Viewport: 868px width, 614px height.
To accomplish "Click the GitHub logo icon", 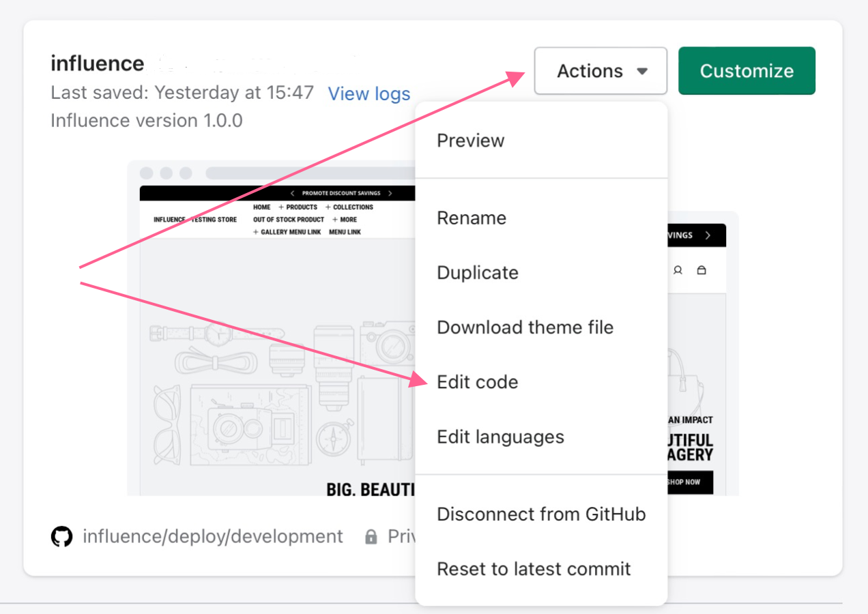I will [x=61, y=536].
